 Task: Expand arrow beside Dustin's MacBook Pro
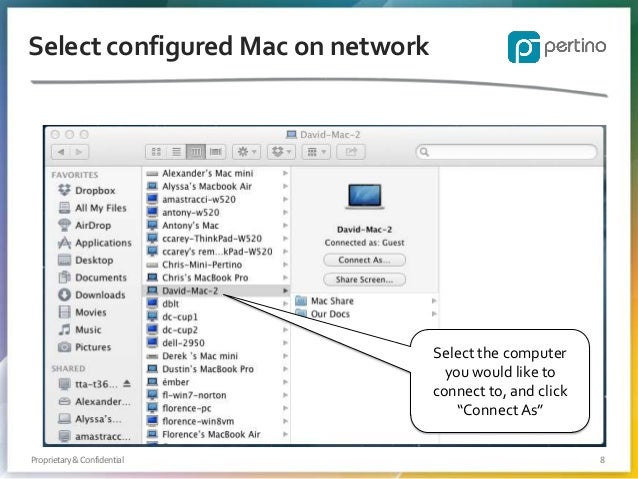click(x=285, y=369)
